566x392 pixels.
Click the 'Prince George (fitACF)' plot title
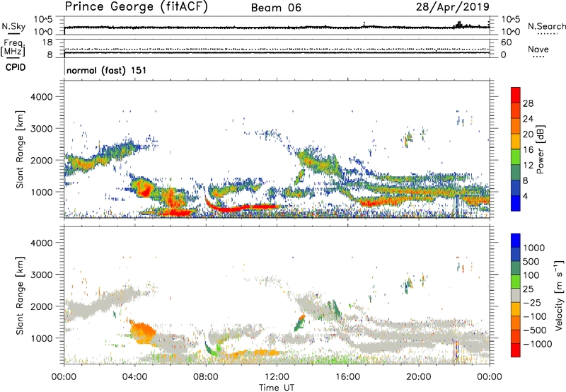[137, 7]
